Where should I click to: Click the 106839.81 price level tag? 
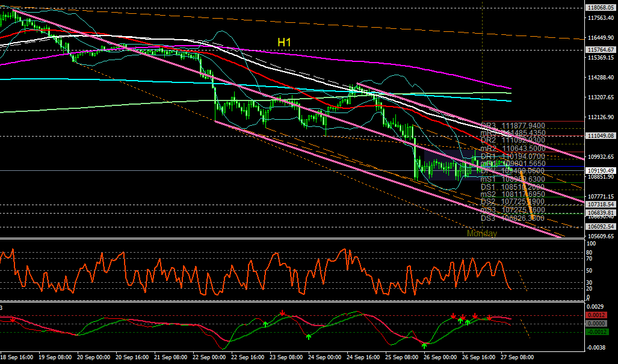[x=601, y=213]
